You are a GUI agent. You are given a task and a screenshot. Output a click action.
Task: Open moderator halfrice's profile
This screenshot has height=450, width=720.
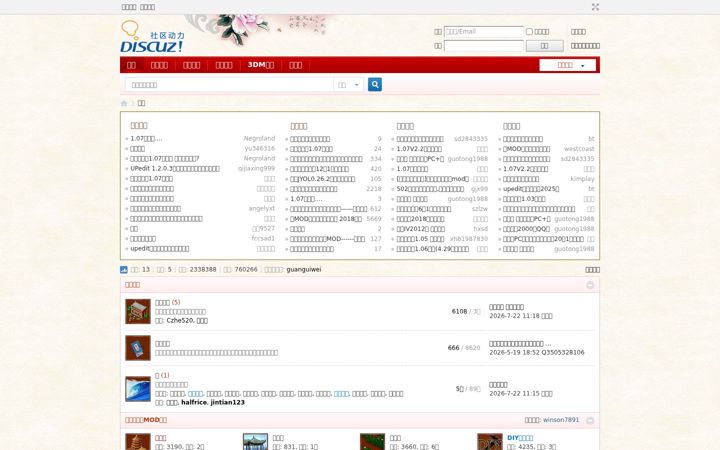194,402
